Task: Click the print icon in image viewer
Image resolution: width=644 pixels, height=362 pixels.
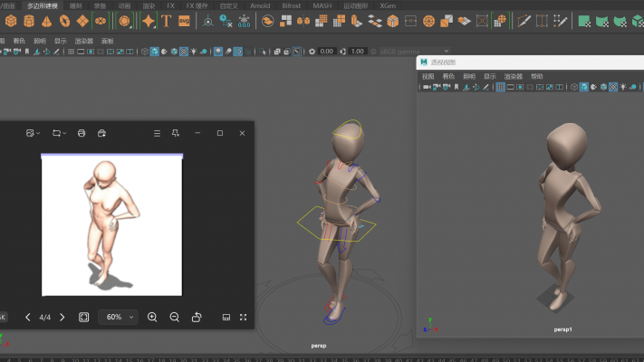Action: click(x=82, y=133)
